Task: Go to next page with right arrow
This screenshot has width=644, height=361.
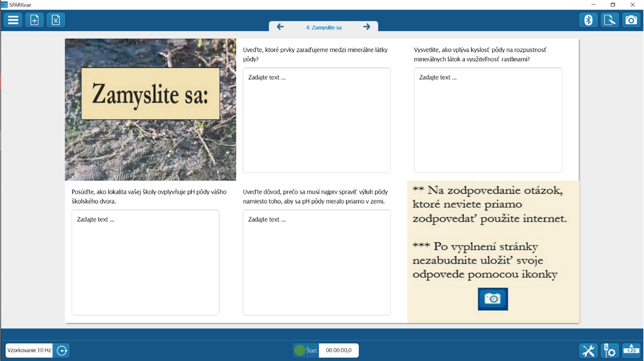Action: 367,27
